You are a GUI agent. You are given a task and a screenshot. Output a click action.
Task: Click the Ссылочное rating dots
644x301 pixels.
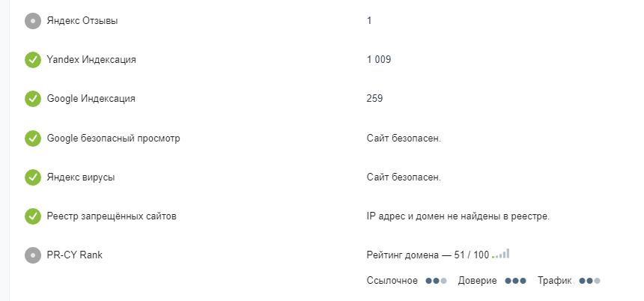[436, 282]
